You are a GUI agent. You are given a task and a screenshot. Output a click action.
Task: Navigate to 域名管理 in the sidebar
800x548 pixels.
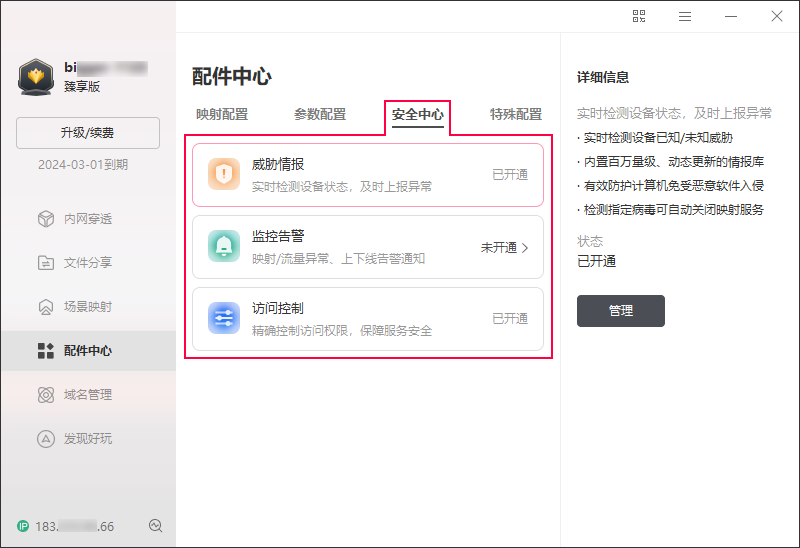point(88,394)
